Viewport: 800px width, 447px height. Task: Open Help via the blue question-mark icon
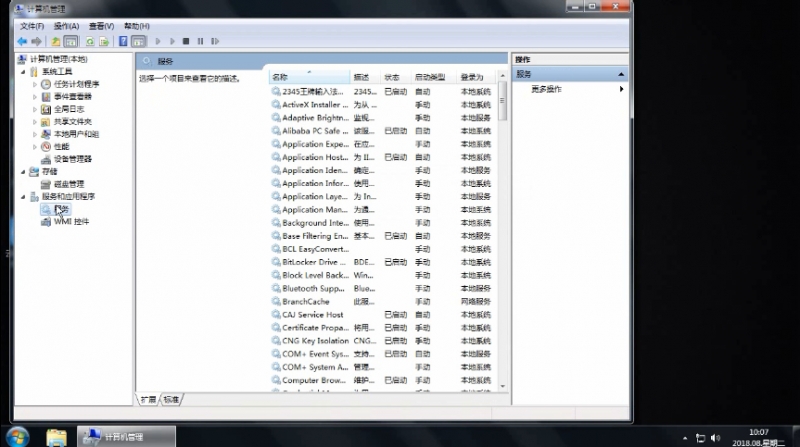(123, 41)
